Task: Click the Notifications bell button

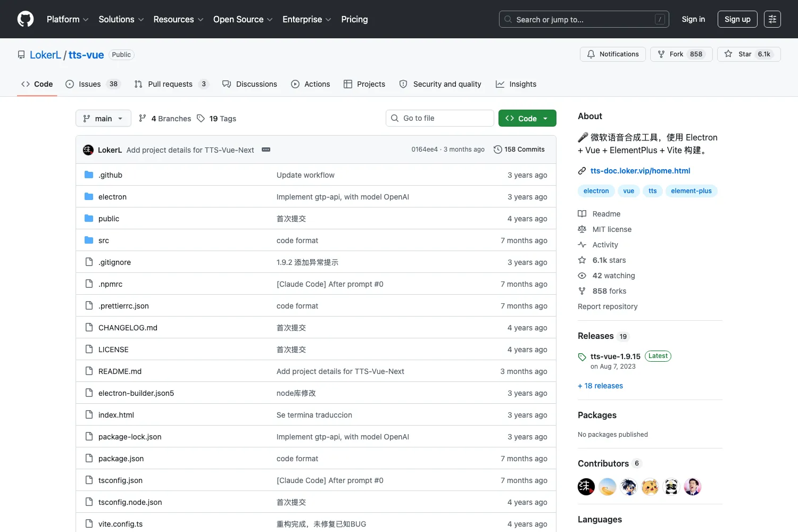Action: tap(613, 54)
